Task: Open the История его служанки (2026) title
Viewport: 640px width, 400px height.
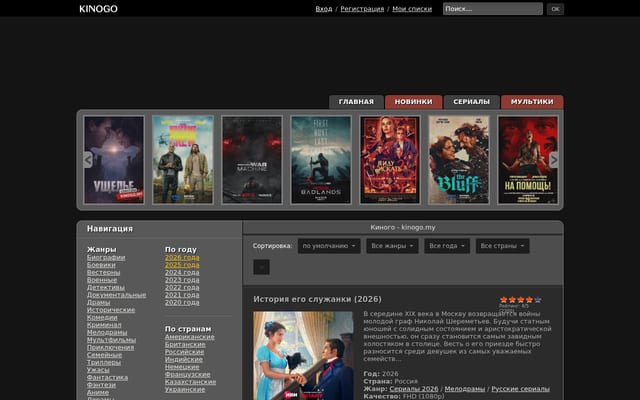Action: tap(317, 299)
